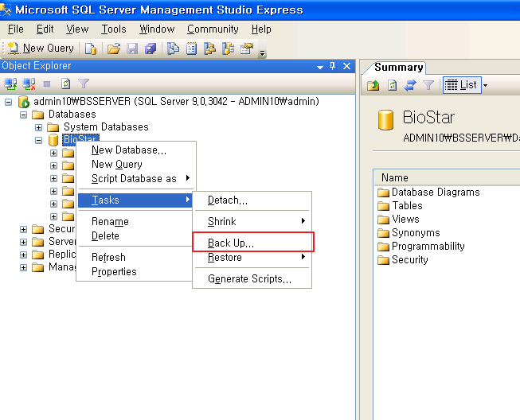Select Views in the Summary list

[398, 220]
